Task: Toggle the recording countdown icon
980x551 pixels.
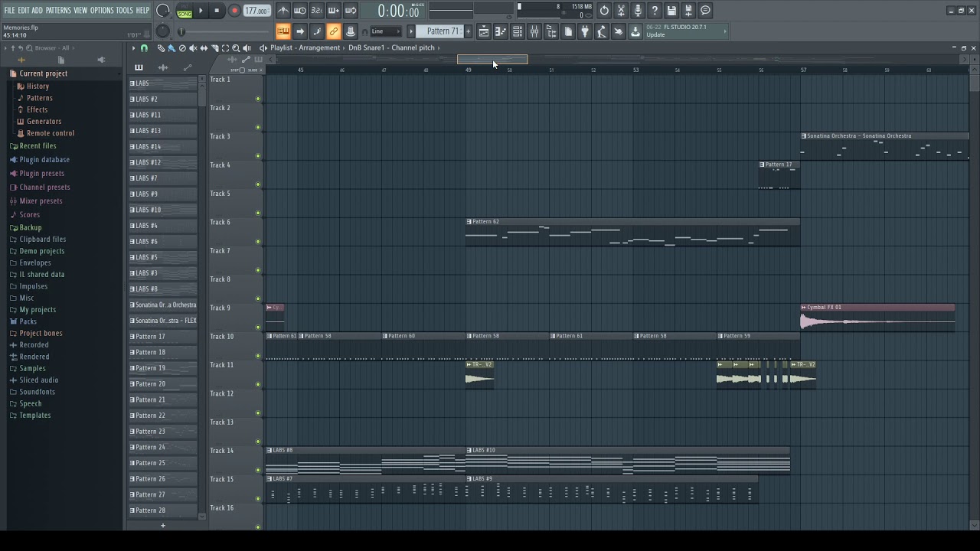Action: pyautogui.click(x=317, y=11)
